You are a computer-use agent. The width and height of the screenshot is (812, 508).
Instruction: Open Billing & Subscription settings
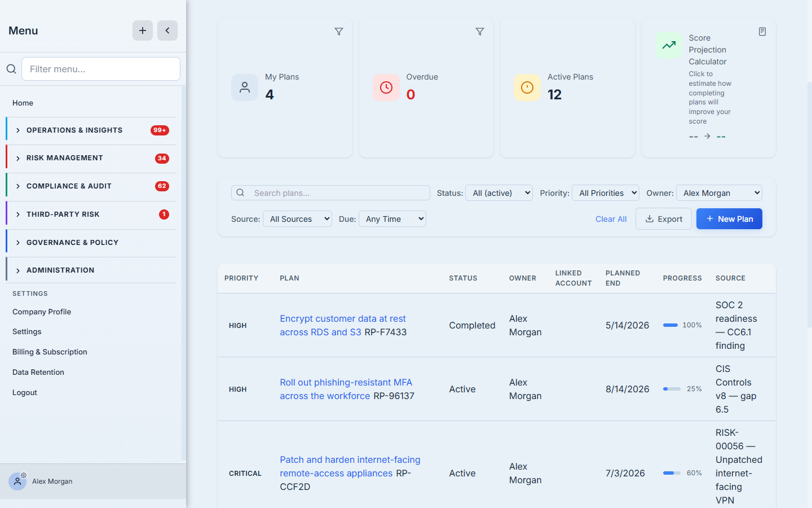click(50, 352)
